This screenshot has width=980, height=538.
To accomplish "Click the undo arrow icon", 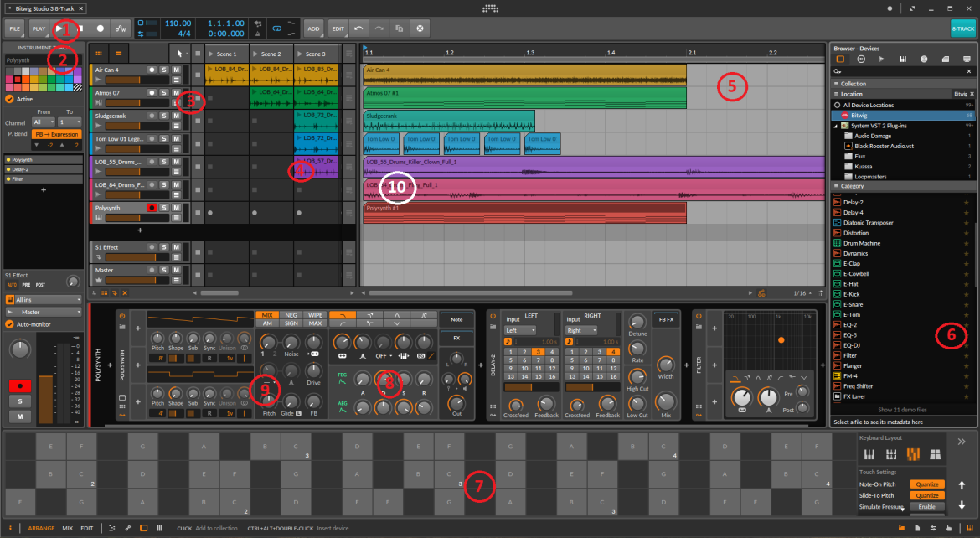I will [x=358, y=28].
